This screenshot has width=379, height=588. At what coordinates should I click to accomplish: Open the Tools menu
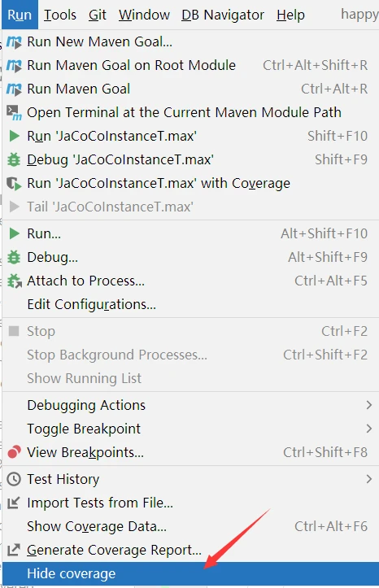pos(60,15)
